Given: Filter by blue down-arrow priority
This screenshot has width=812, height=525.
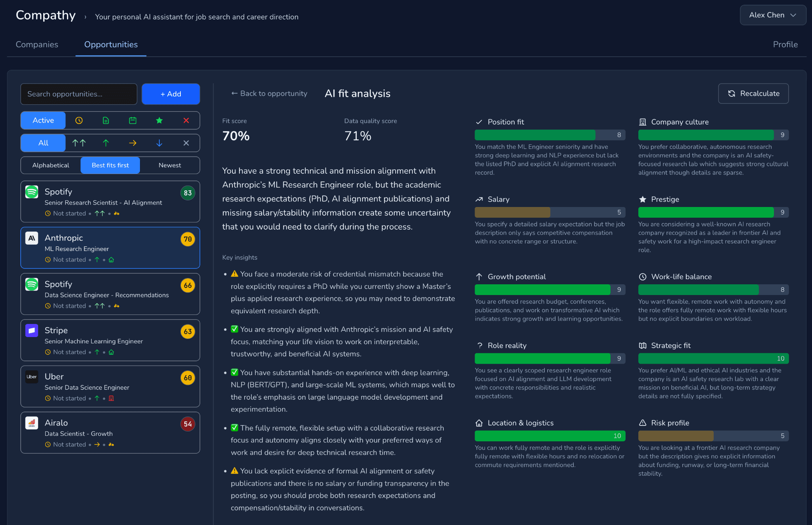Looking at the screenshot, I should coord(159,143).
